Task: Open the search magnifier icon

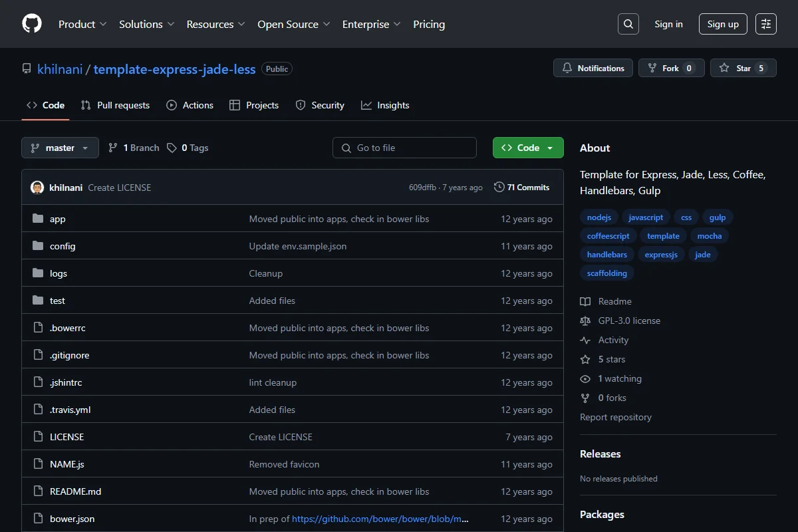Action: pyautogui.click(x=628, y=24)
